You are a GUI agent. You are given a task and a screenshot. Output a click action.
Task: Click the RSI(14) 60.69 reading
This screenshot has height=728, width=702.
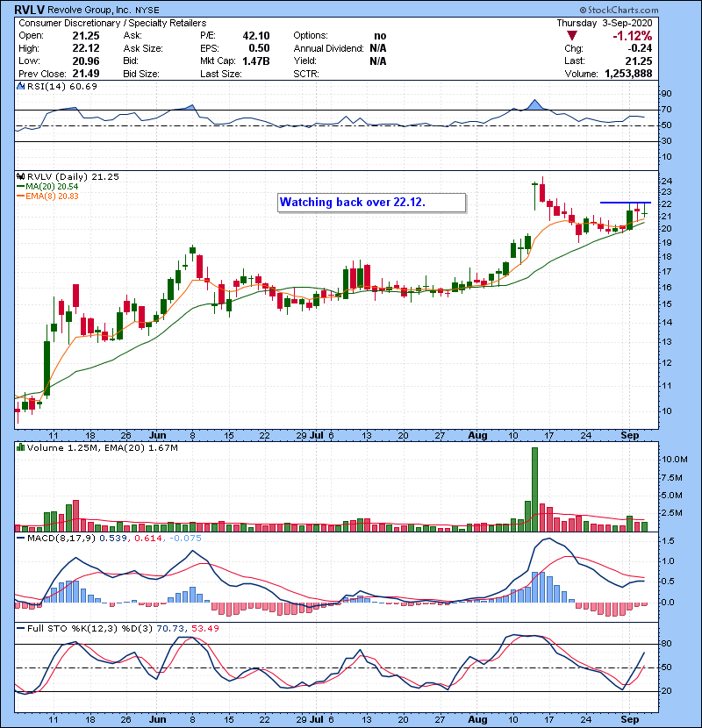click(x=62, y=86)
